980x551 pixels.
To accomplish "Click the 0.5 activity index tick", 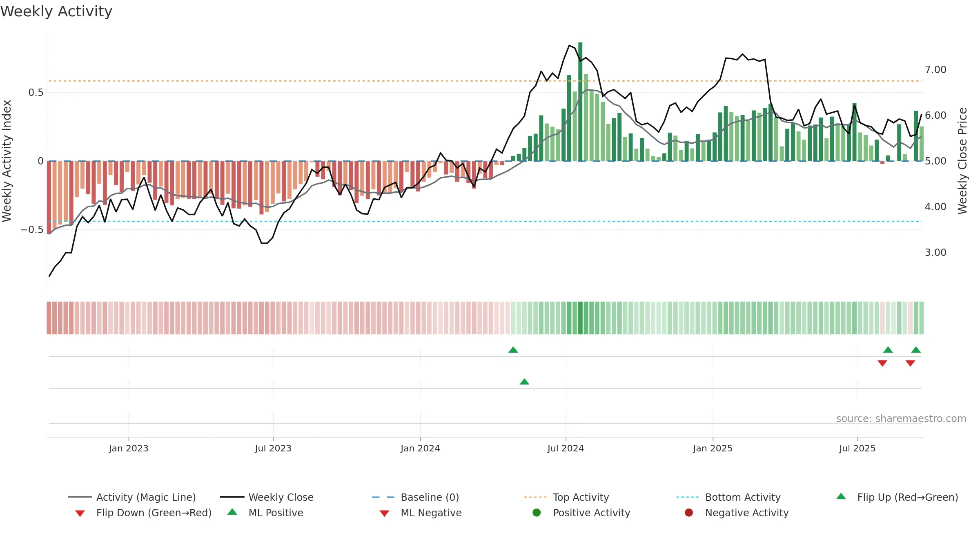I will (36, 93).
